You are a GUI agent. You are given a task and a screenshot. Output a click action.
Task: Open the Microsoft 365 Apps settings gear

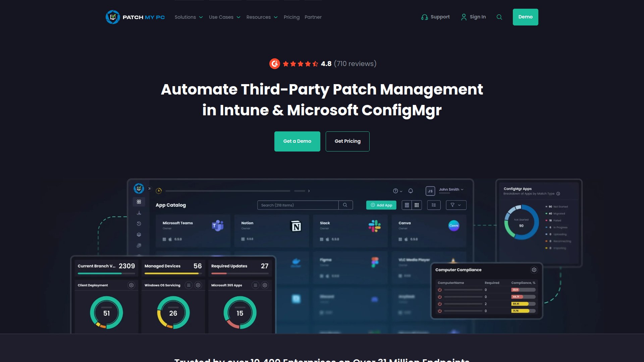265,285
